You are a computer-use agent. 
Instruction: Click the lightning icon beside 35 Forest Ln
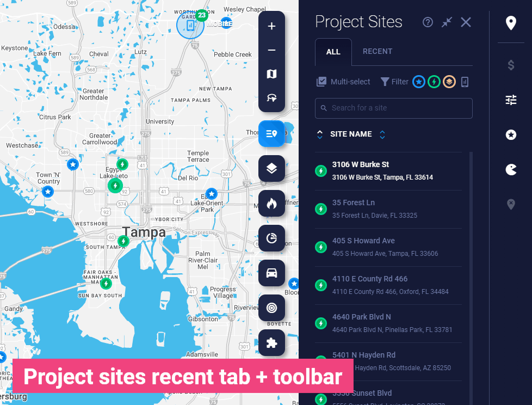pyautogui.click(x=320, y=209)
